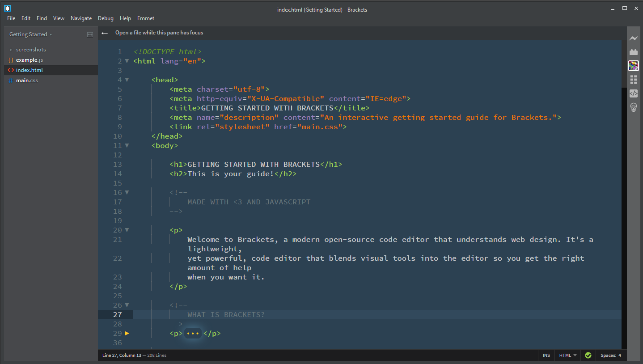Viewport: 643px width, 364px height.
Task: Click the Spaces indentation label in status bar
Action: tap(608, 356)
